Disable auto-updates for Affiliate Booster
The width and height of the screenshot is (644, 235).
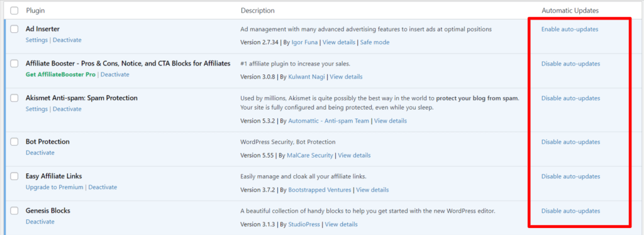(x=570, y=64)
